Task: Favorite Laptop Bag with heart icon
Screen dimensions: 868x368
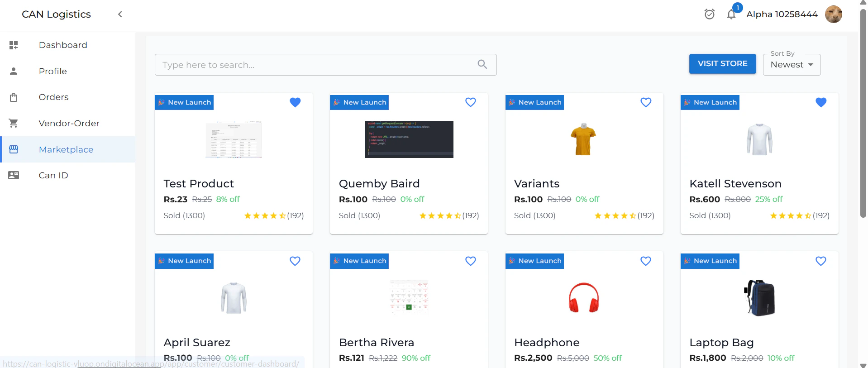Action: coord(821,261)
